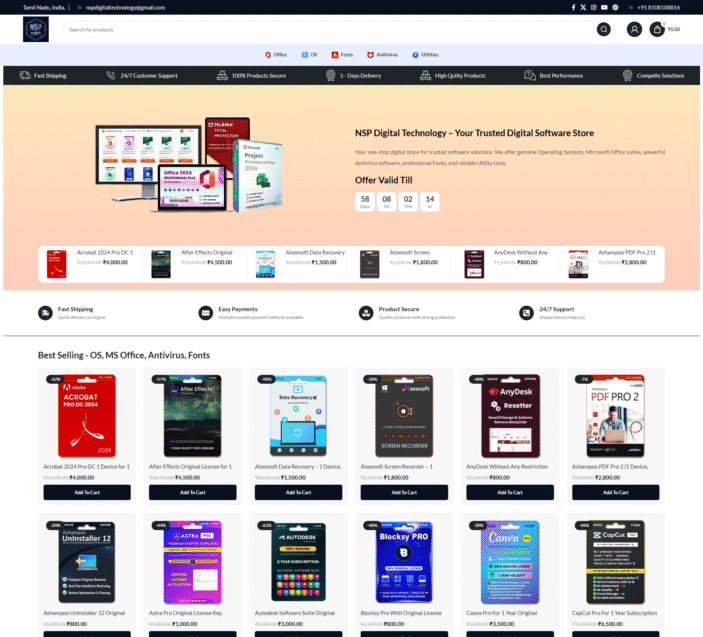Open Ashampoo UnInstaller 12 product image

coord(87,562)
